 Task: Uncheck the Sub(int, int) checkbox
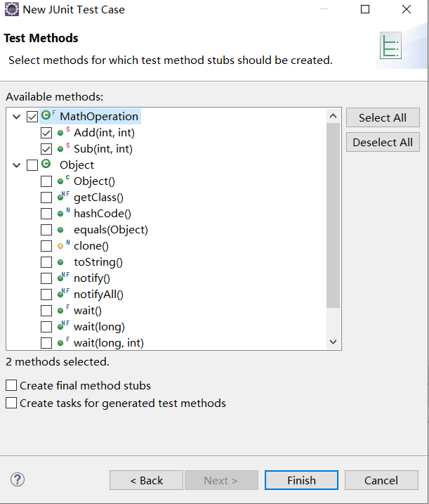[46, 148]
